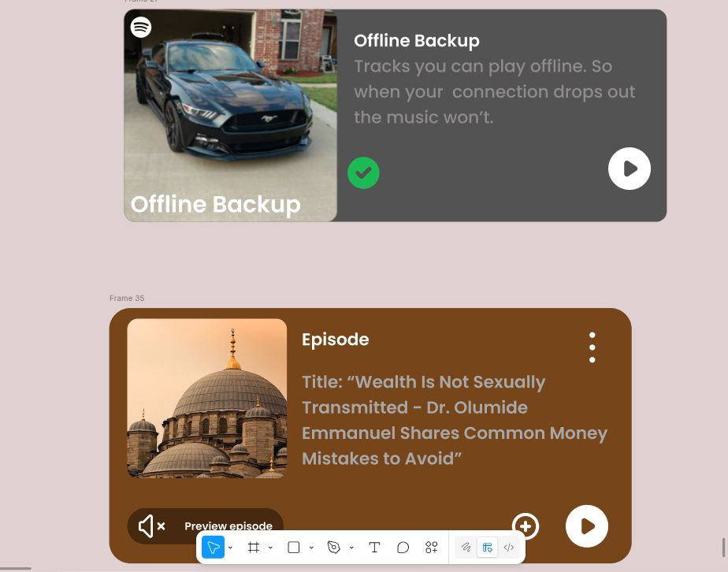Select the Comment tool
The height and width of the screenshot is (572, 728).
[x=403, y=548]
